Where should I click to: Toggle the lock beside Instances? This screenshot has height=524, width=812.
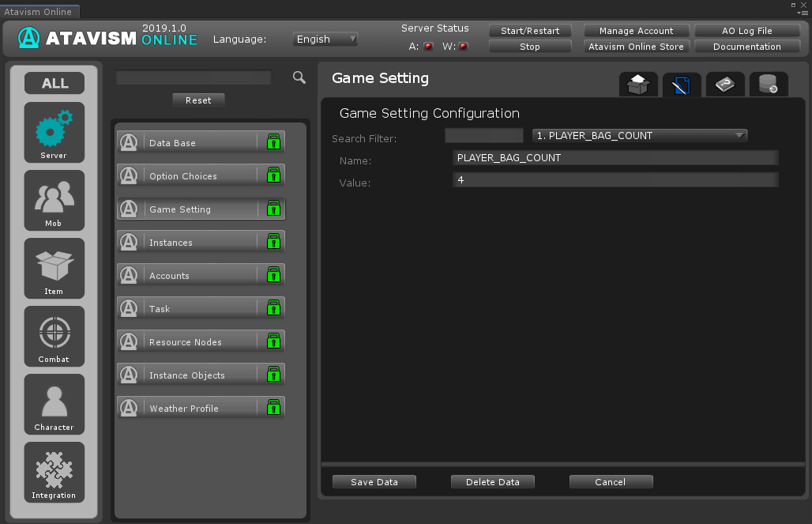(x=273, y=242)
